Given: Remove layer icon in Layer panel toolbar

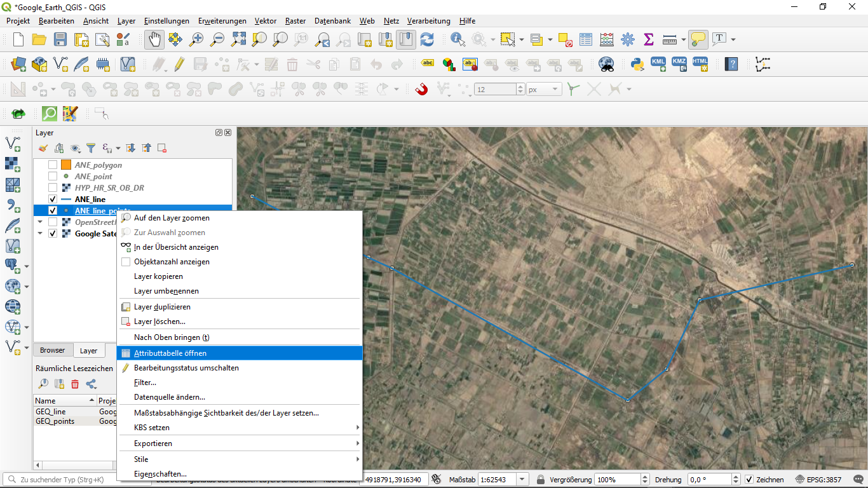Looking at the screenshot, I should pyautogui.click(x=161, y=148).
